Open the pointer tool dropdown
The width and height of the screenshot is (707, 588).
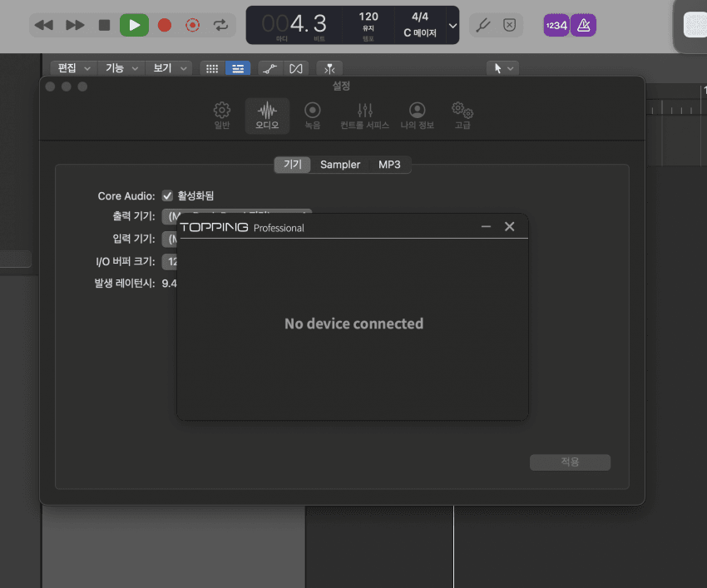[502, 68]
